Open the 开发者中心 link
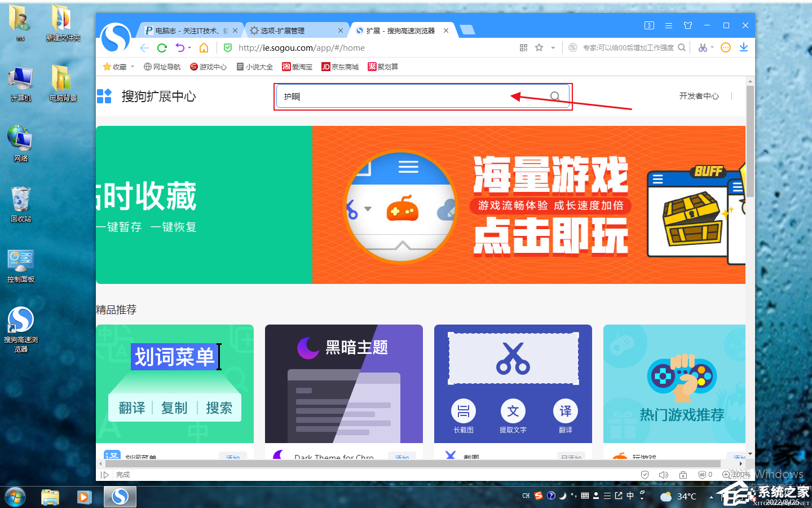The width and height of the screenshot is (812, 508). pos(699,96)
